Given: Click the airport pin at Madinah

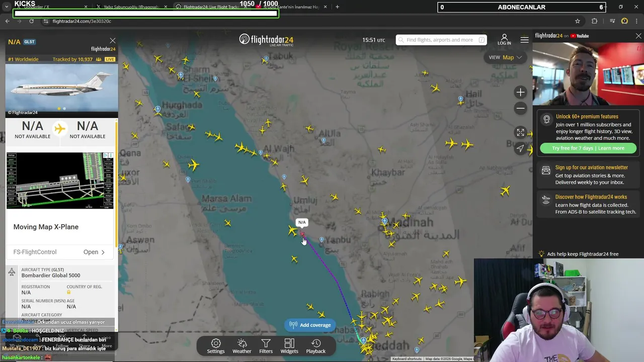Looking at the screenshot, I should pyautogui.click(x=385, y=221).
